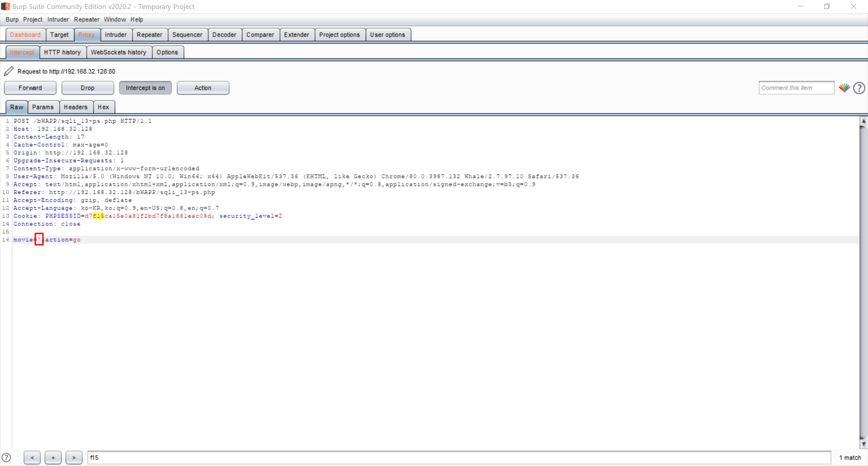The height and width of the screenshot is (466, 868).
Task: Open the Repeater menu in menu bar
Action: (87, 19)
